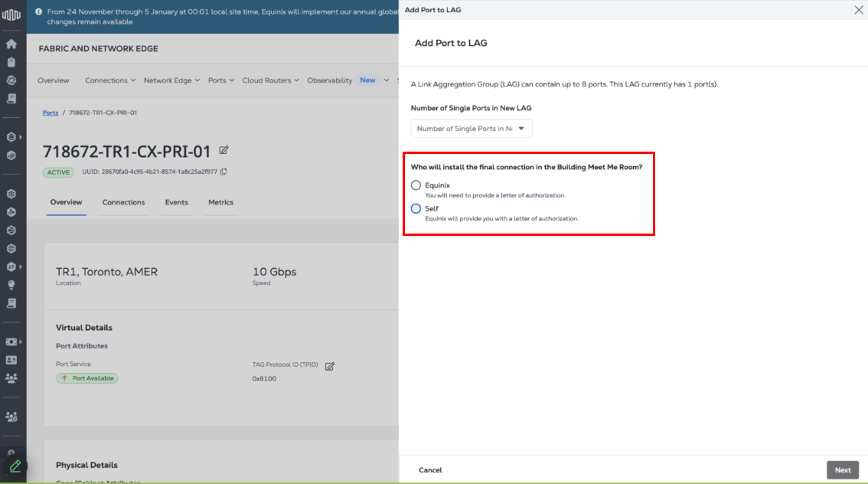Switch to the Metrics tab
This screenshot has width=868, height=484.
coord(220,202)
